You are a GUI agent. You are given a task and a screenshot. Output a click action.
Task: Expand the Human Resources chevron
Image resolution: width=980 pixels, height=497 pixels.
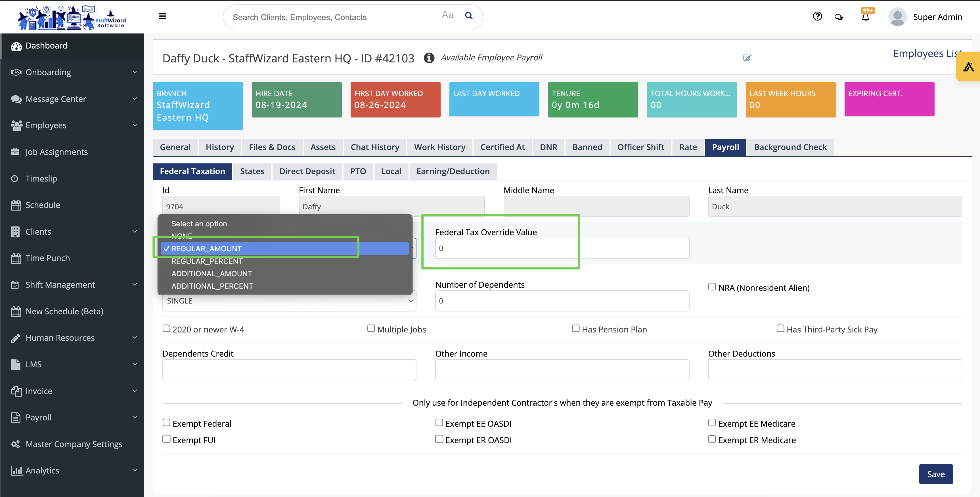pyautogui.click(x=134, y=337)
